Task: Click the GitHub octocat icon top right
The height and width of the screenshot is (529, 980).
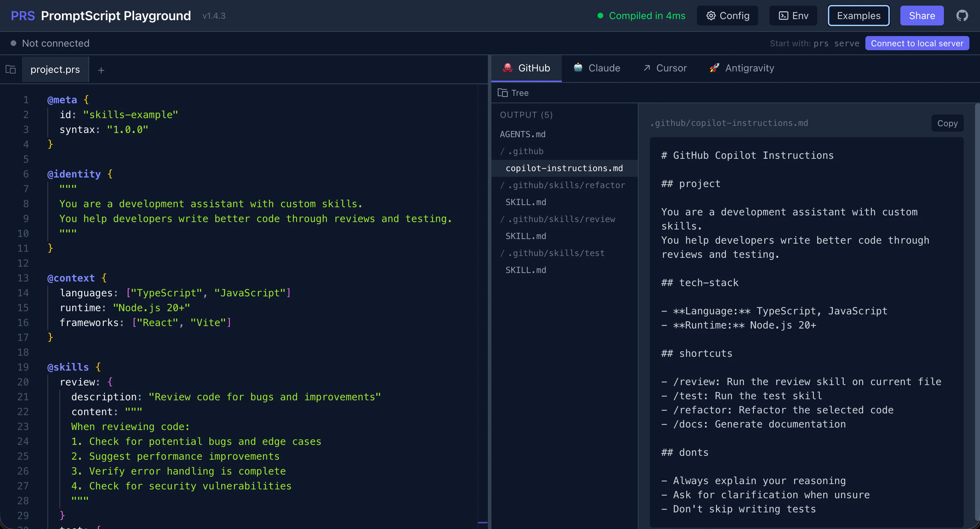Action: coord(963,15)
